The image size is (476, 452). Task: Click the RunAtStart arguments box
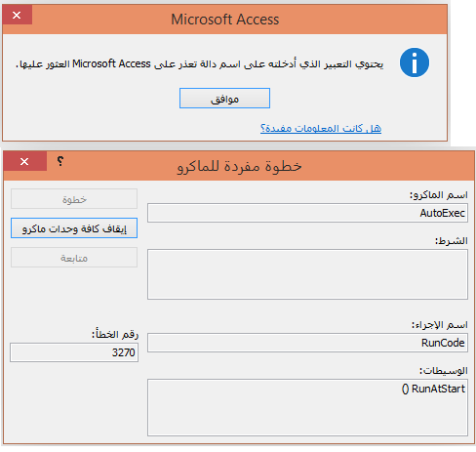[307, 407]
